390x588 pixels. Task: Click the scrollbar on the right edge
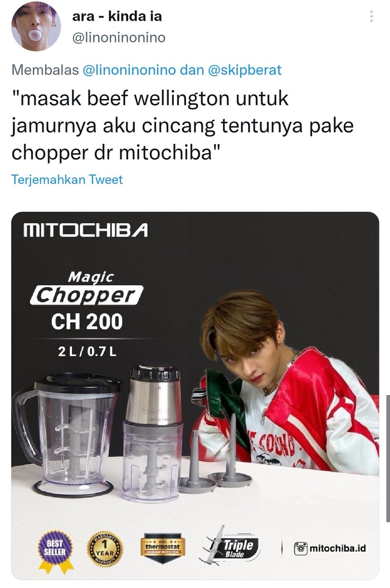pos(388,458)
